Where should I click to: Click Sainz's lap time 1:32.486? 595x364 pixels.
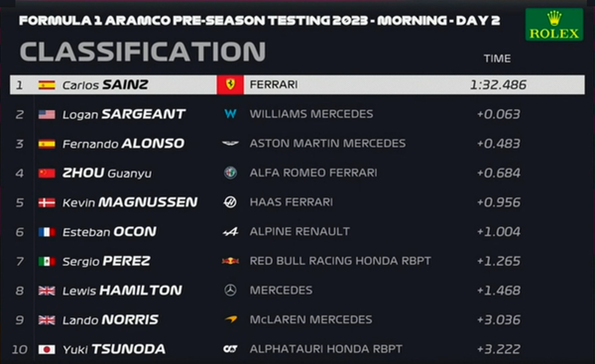click(x=498, y=84)
